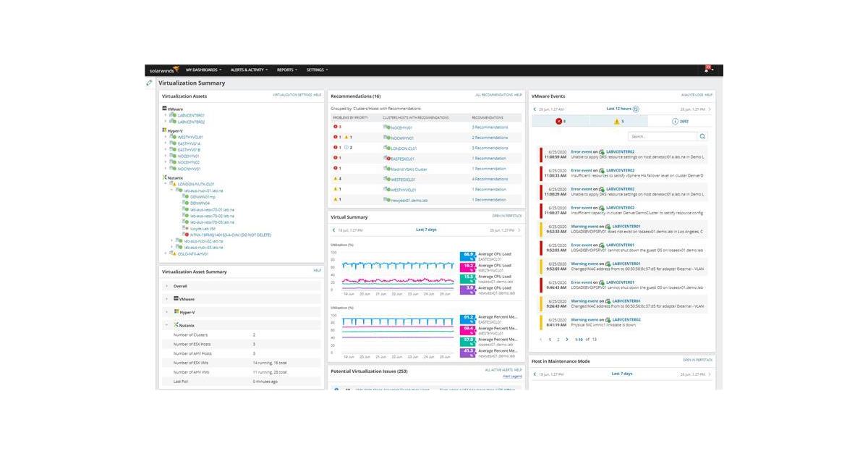Click the search magnifier in VMware Events
868x454 pixels.
[x=702, y=136]
